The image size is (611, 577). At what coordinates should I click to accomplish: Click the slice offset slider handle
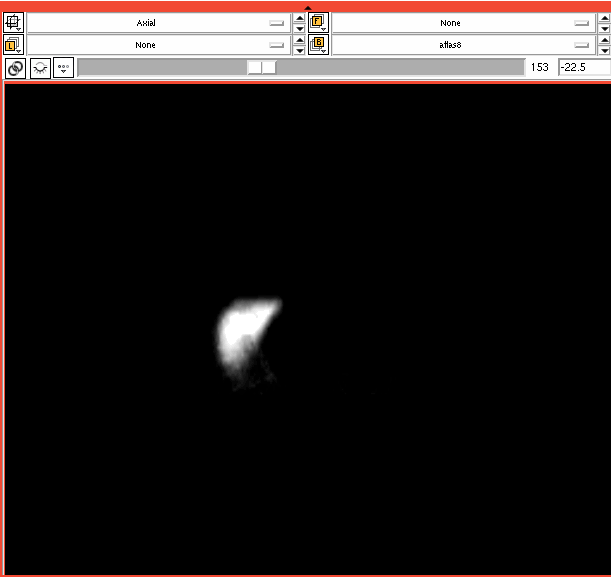[x=262, y=67]
